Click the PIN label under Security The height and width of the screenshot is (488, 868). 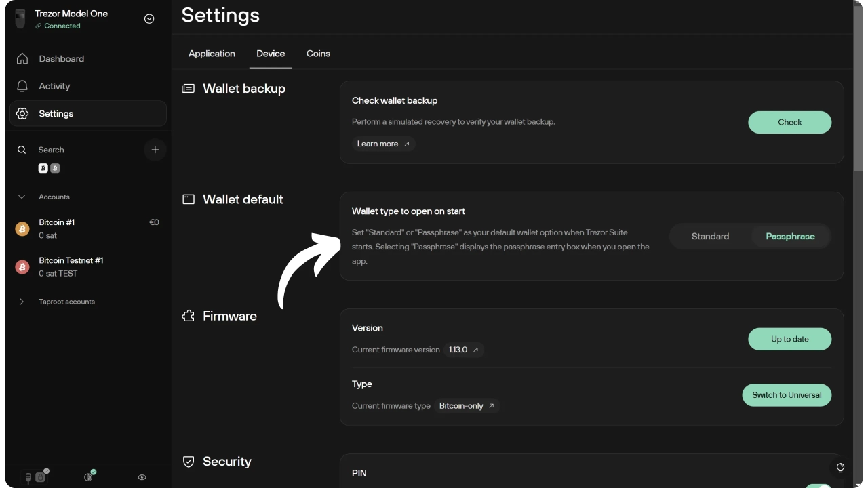359,473
